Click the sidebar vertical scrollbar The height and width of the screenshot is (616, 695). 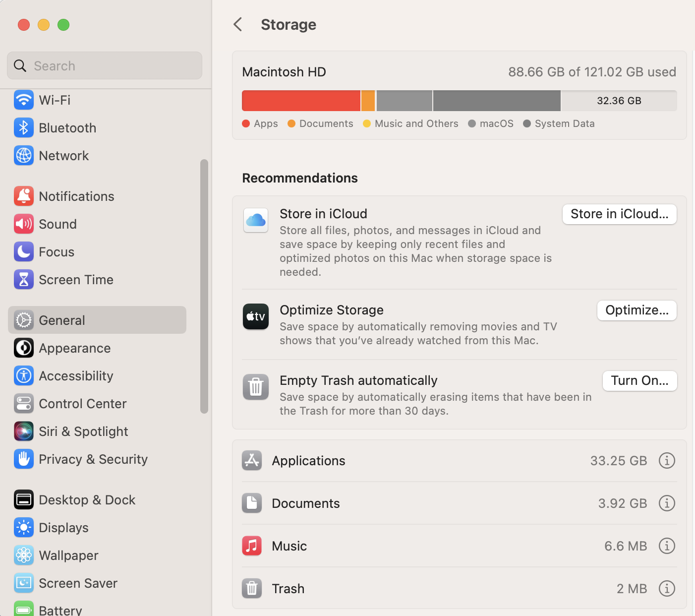coord(204,286)
